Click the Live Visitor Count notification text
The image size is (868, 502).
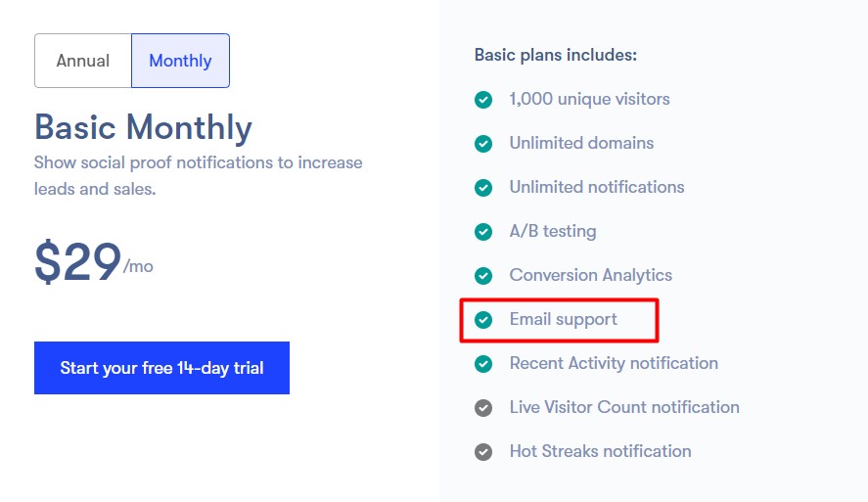[624, 407]
